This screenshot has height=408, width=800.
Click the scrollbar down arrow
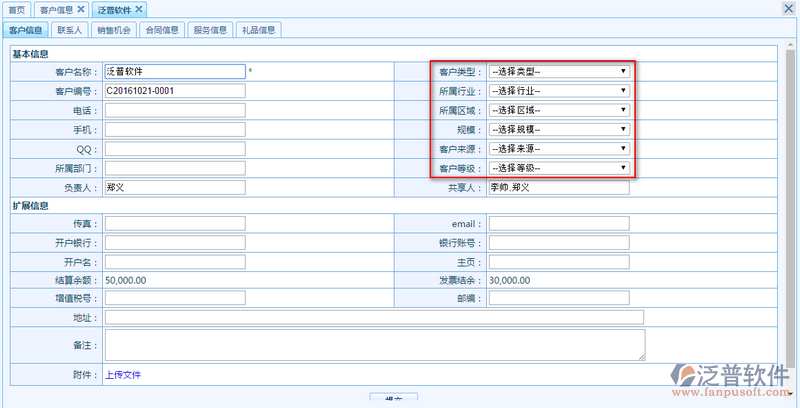(x=790, y=394)
